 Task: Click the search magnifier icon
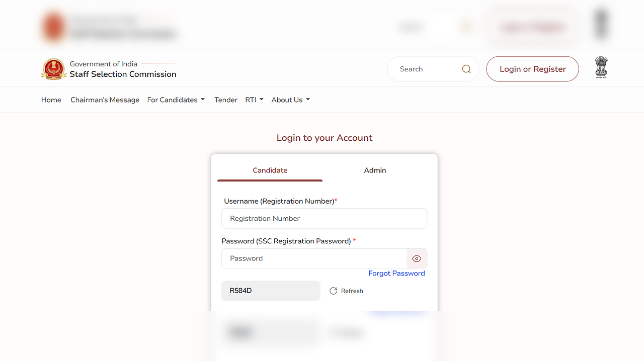tap(466, 69)
